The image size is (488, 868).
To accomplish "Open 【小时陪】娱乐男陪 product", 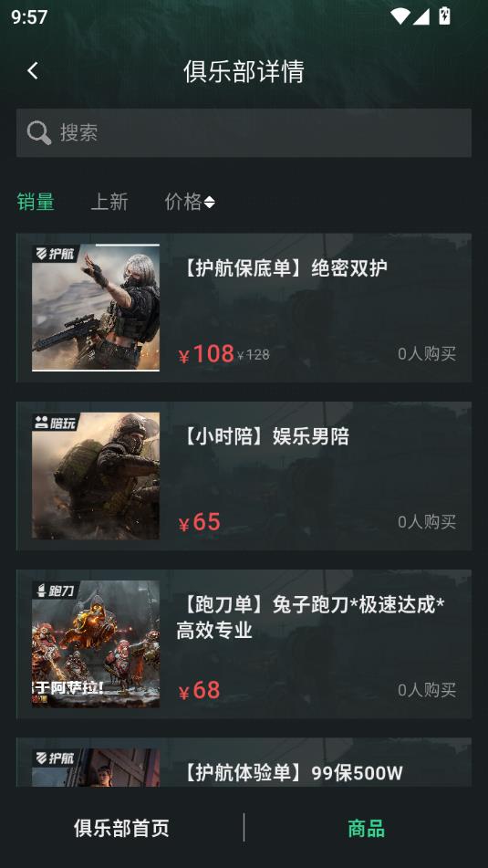I will [244, 476].
